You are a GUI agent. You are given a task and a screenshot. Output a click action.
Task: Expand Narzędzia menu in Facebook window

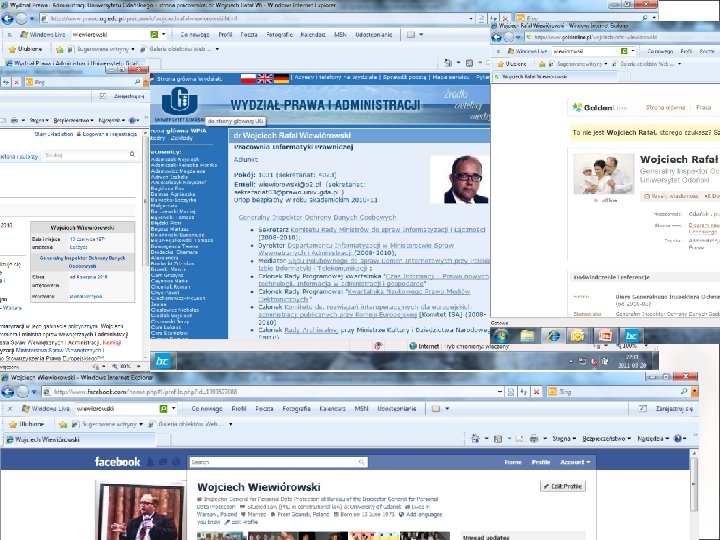click(x=652, y=439)
